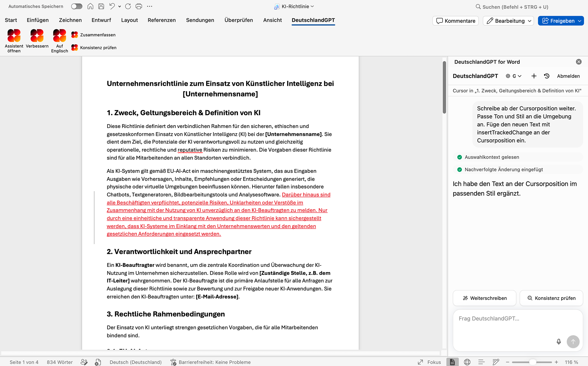The height and width of the screenshot is (366, 588).
Task: Expand the undo history dropdown arrow
Action: click(120, 6)
